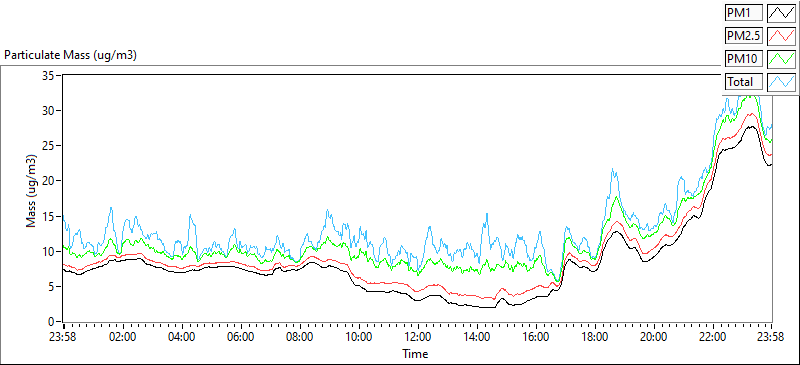Click the ending 23:58 x-axis label
The image size is (800, 365).
pos(771,337)
